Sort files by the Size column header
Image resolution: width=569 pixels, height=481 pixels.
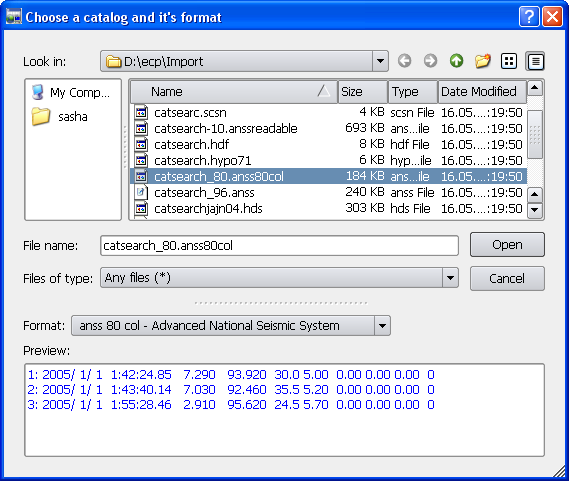(363, 91)
